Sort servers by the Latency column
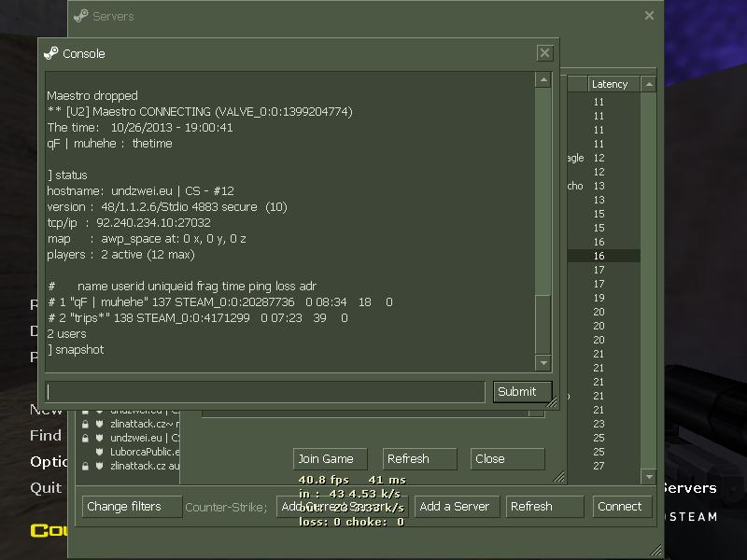 (613, 84)
